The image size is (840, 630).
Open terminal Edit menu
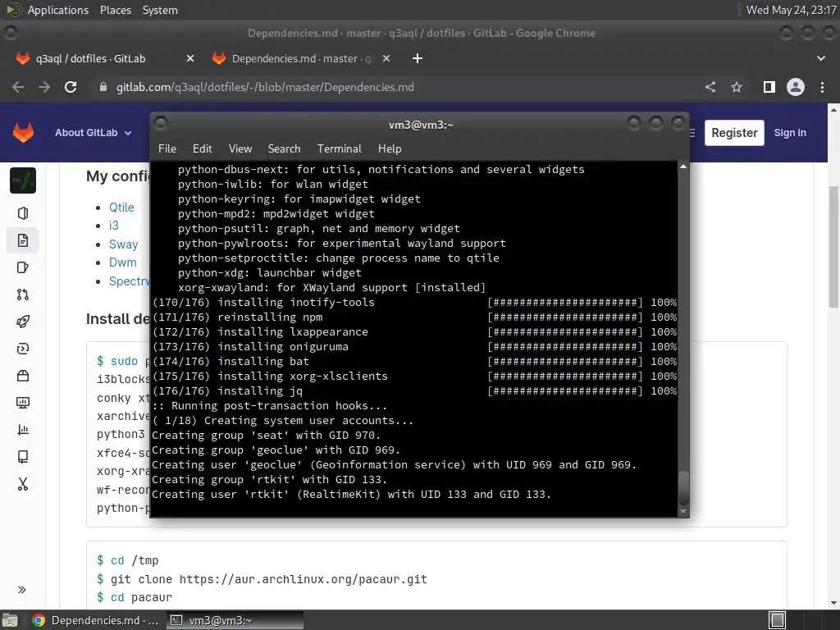pyautogui.click(x=202, y=149)
